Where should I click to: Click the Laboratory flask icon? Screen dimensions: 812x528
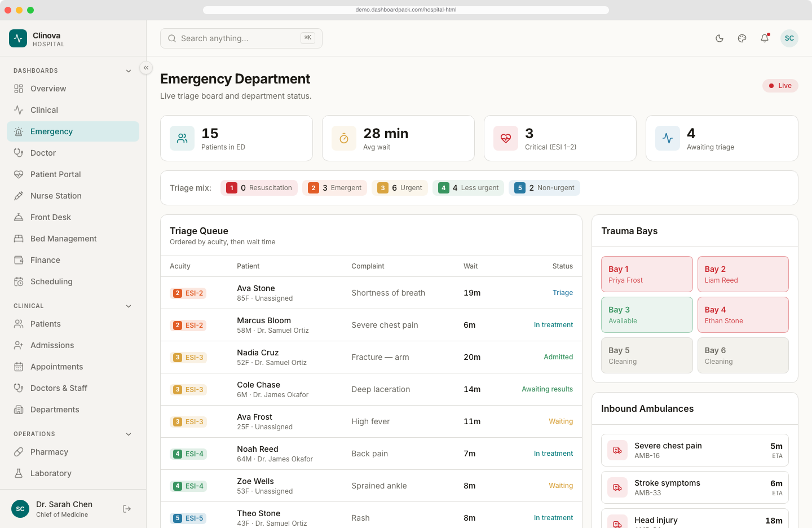(x=19, y=473)
